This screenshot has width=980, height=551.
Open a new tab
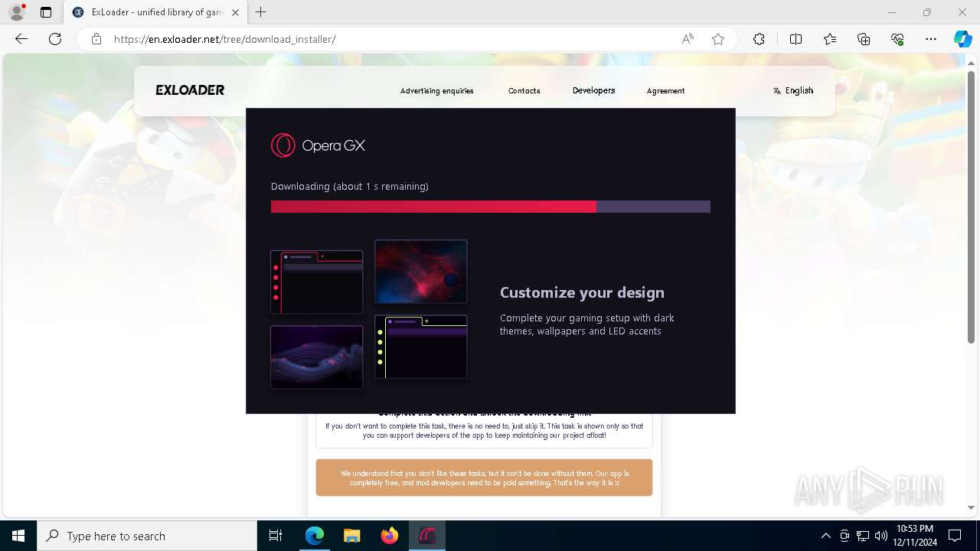coord(261,12)
